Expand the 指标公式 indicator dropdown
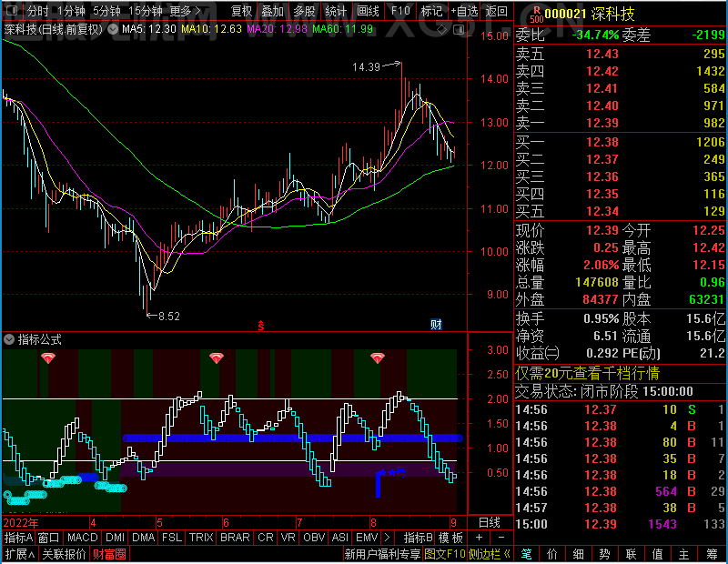The width and height of the screenshot is (728, 564). click(9, 340)
